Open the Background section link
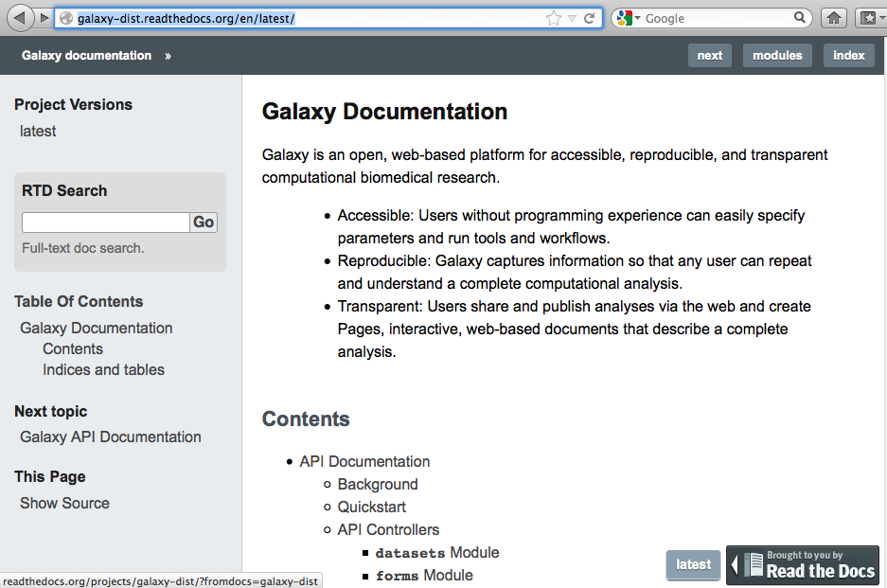The image size is (887, 588). click(x=378, y=485)
